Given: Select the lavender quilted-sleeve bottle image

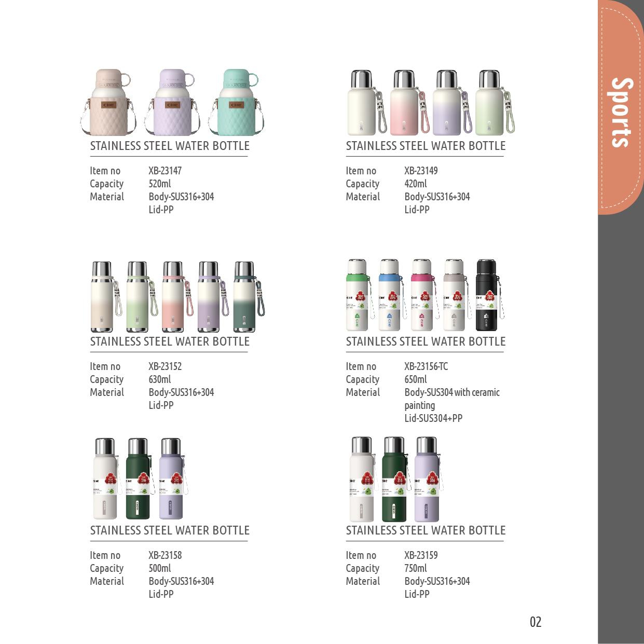Looking at the screenshot, I should (171, 102).
